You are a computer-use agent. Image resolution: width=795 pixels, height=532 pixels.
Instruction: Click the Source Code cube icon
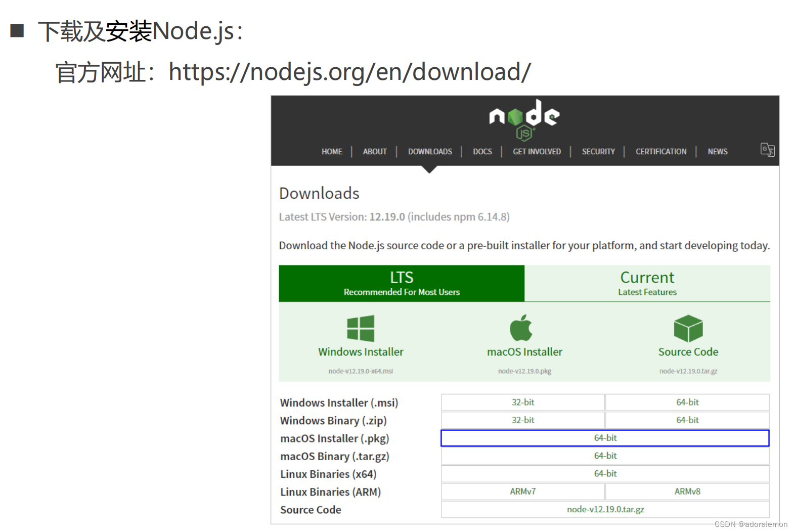[x=688, y=329]
